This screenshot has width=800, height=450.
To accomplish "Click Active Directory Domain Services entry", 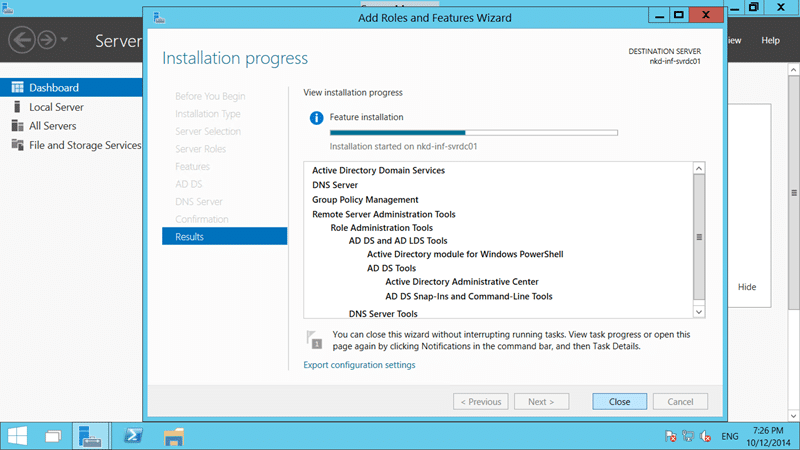I will pos(378,170).
